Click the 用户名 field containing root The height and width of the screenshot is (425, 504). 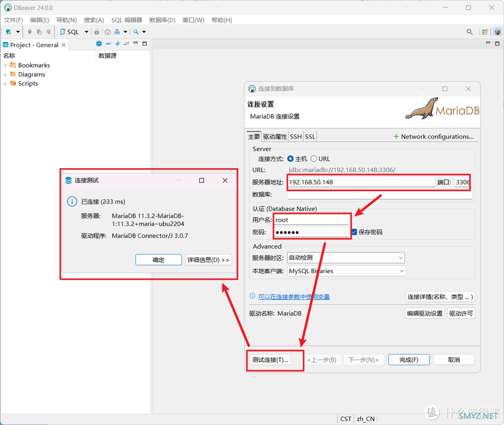coord(311,220)
